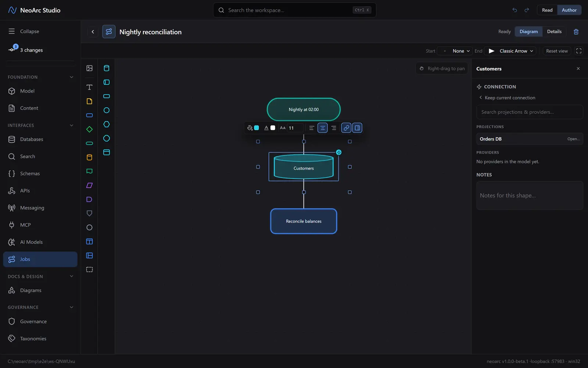Toggle the link connection button
The width and height of the screenshot is (588, 368).
coord(346,128)
